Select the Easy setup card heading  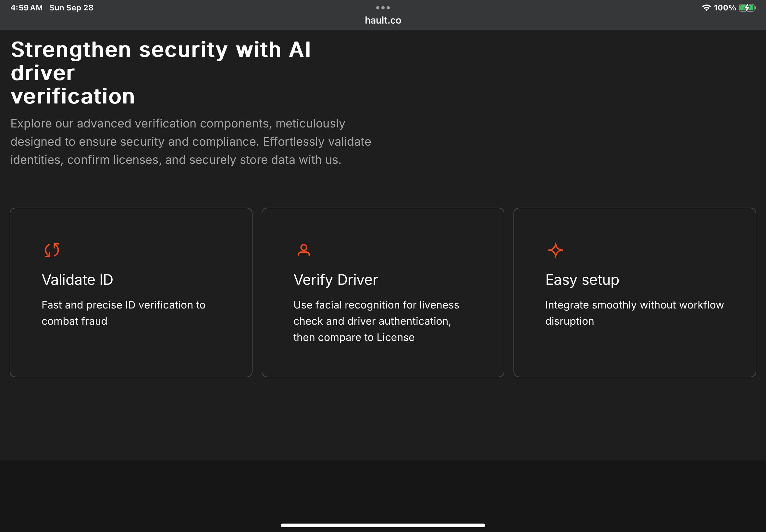(x=582, y=280)
